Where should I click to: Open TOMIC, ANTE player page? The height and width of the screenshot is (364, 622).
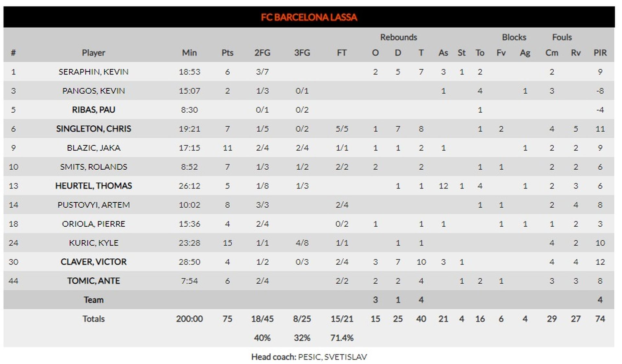[93, 281]
